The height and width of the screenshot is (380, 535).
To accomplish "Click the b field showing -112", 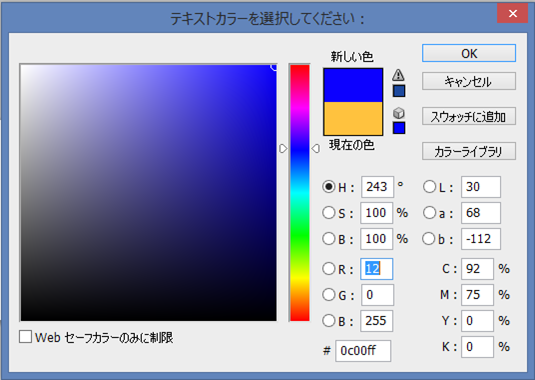I will [x=481, y=239].
